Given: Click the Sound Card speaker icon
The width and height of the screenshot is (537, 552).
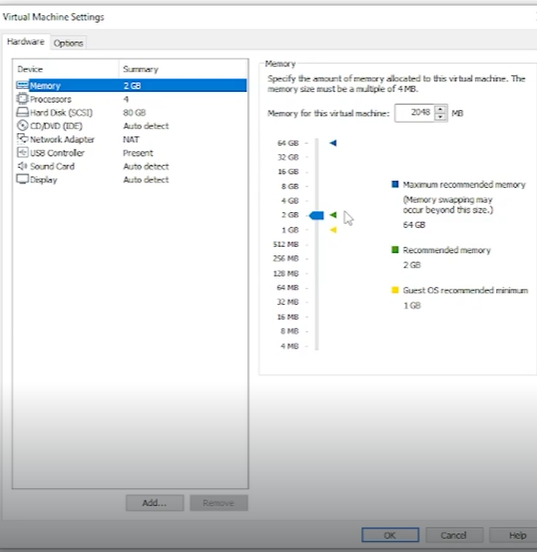Looking at the screenshot, I should pos(22,166).
